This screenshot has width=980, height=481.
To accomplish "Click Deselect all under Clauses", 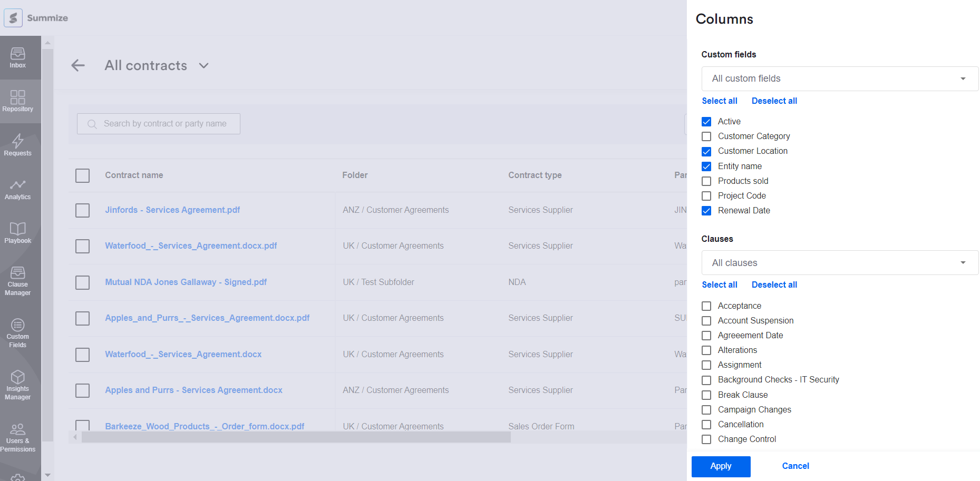I will (774, 284).
